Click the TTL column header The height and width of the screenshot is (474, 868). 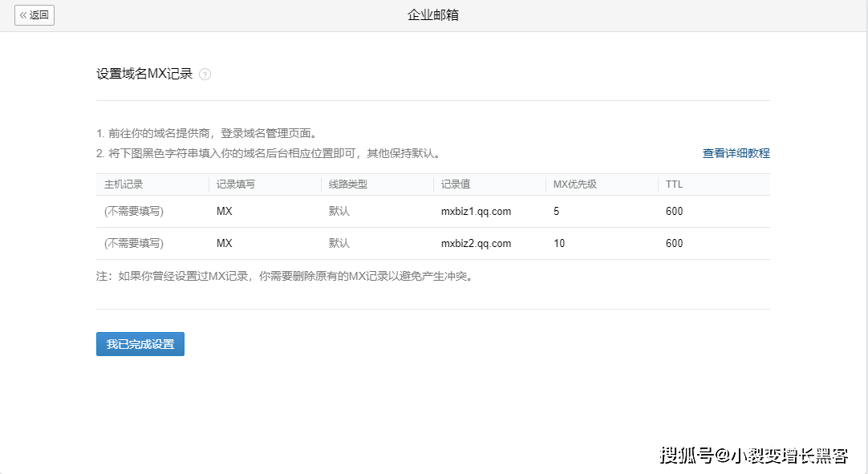pyautogui.click(x=674, y=184)
